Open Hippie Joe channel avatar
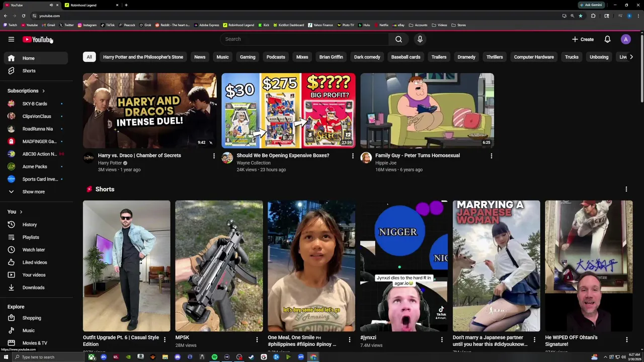 pos(366,158)
